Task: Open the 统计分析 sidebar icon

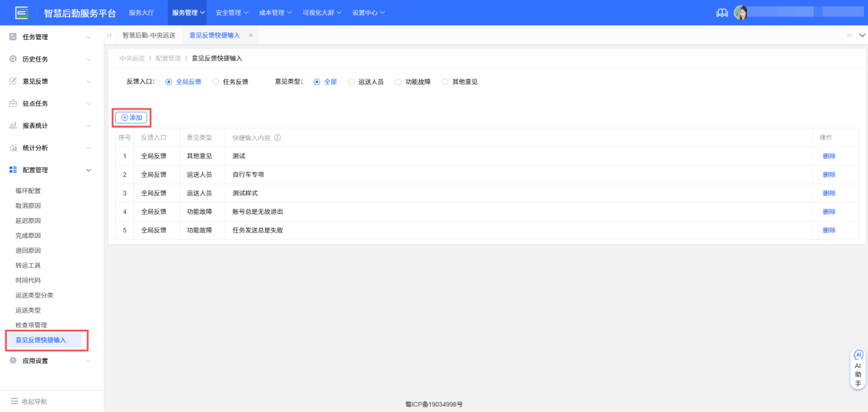Action: coord(12,147)
